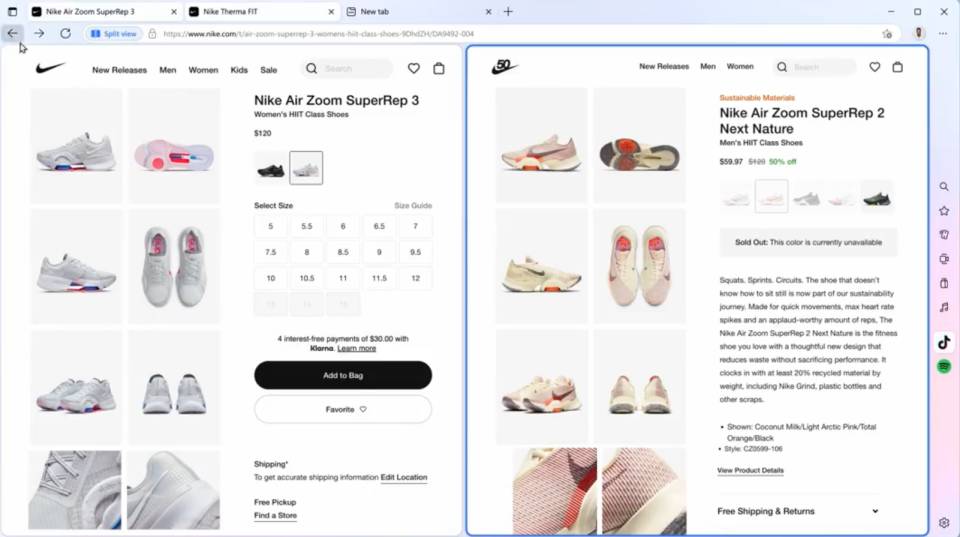Toggle the Split view button

point(114,34)
